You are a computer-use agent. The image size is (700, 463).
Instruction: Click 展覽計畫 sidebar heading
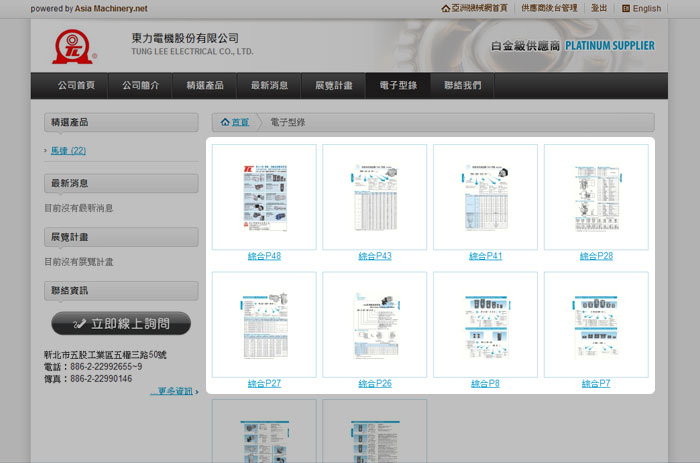(121, 237)
